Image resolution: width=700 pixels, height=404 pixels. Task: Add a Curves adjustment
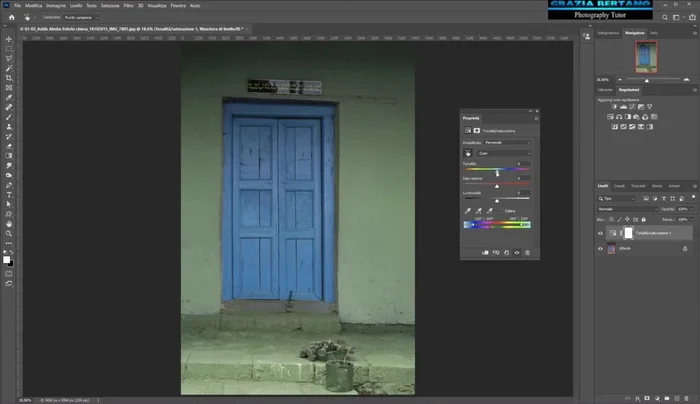632,107
